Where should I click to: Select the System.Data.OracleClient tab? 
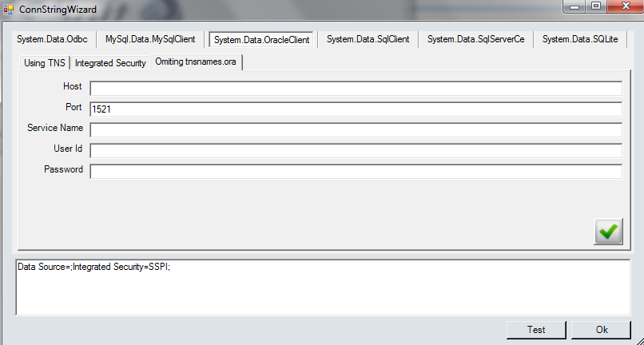pos(261,40)
